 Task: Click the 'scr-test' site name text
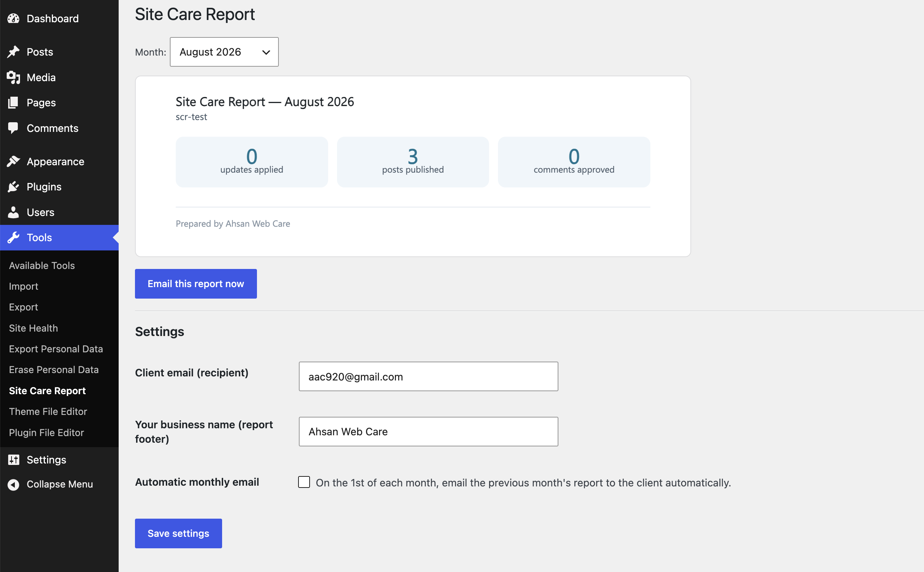[x=191, y=117]
